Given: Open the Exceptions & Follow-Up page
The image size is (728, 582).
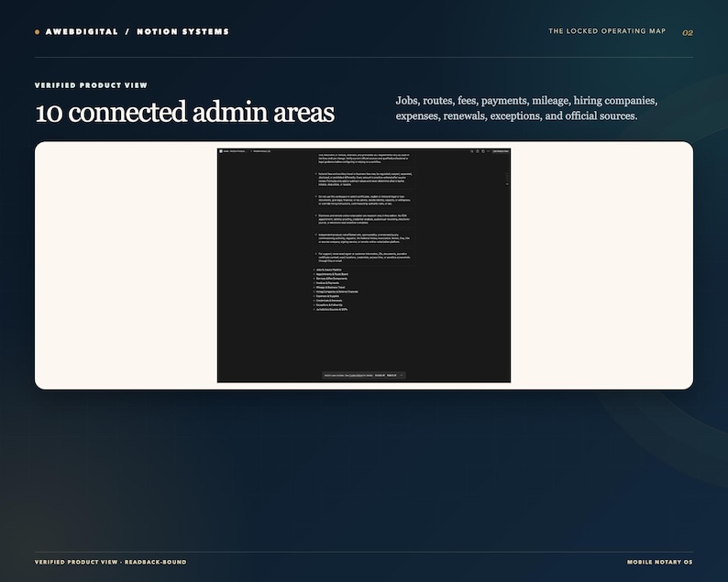Looking at the screenshot, I should point(329,305).
